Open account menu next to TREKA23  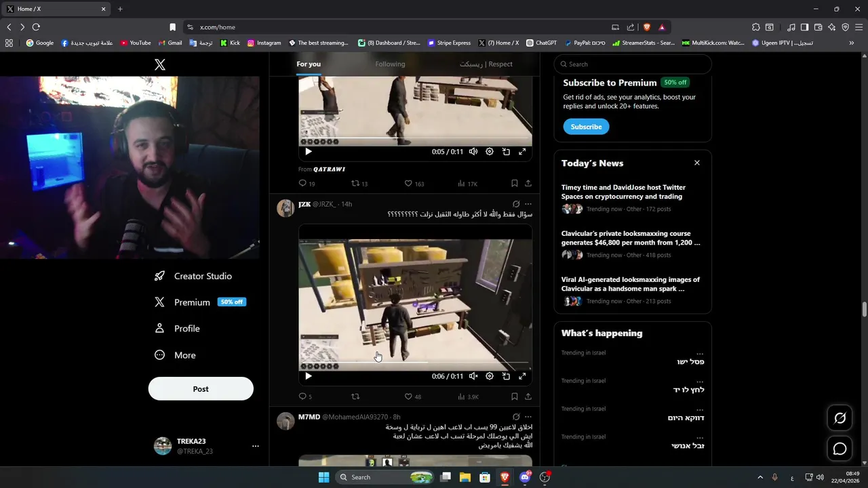click(256, 446)
